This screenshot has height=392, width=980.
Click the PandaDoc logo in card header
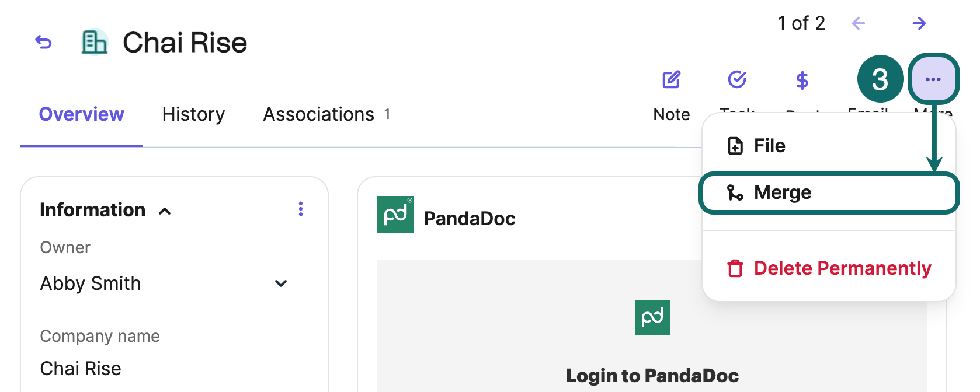point(395,215)
